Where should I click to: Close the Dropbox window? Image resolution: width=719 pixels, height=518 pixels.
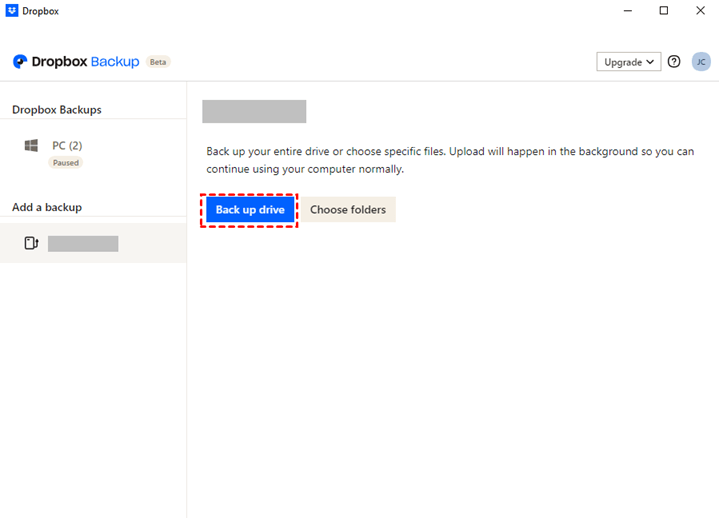pos(699,11)
